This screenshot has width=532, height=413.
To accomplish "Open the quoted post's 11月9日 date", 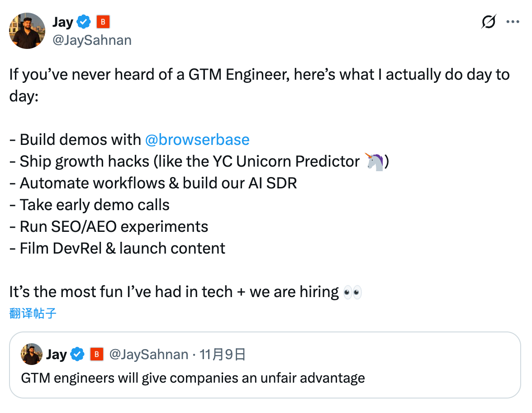I will pos(223,354).
